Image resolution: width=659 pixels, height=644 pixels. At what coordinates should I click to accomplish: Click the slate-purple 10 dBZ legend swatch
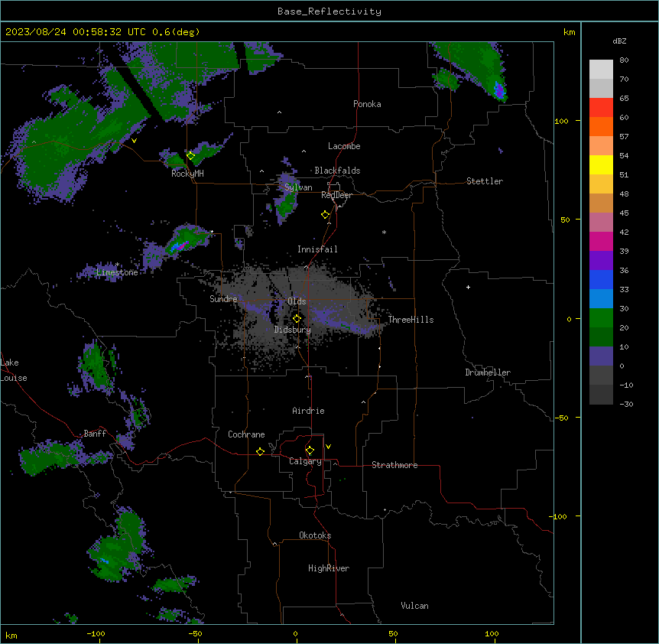[x=601, y=356]
